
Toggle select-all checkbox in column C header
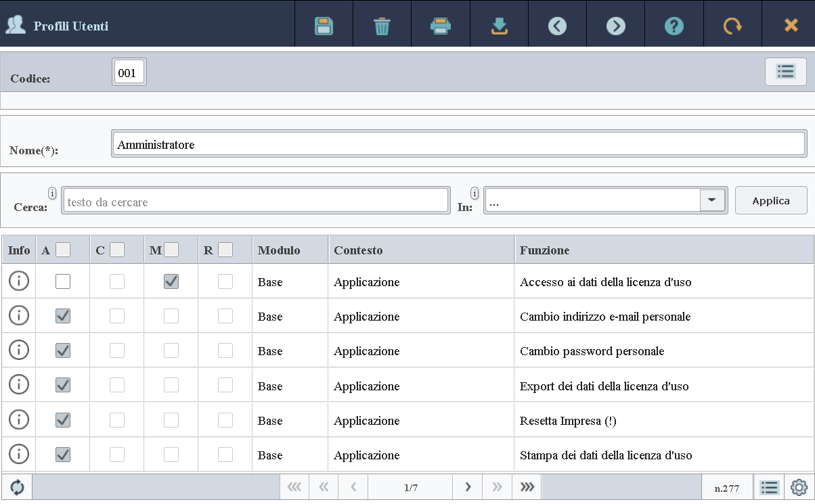(117, 250)
